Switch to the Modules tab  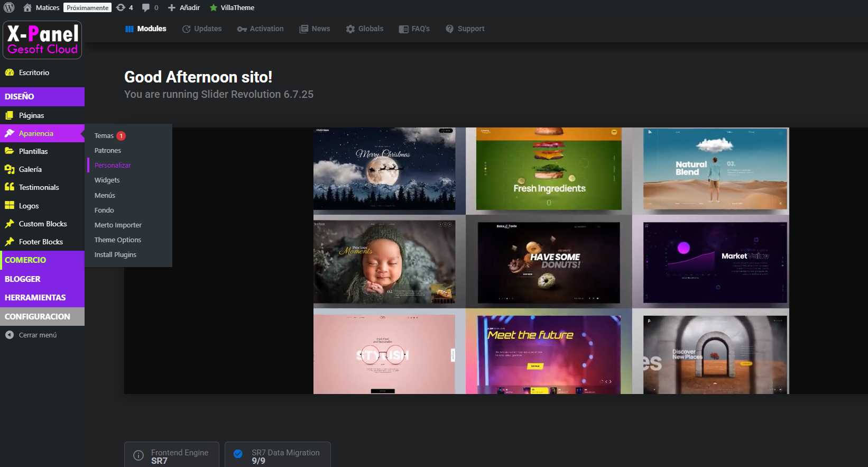pyautogui.click(x=146, y=29)
